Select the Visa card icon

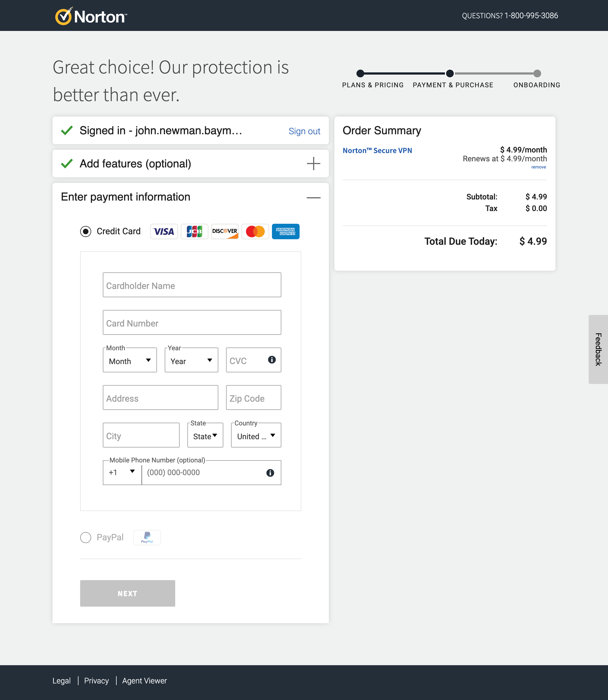(x=164, y=231)
